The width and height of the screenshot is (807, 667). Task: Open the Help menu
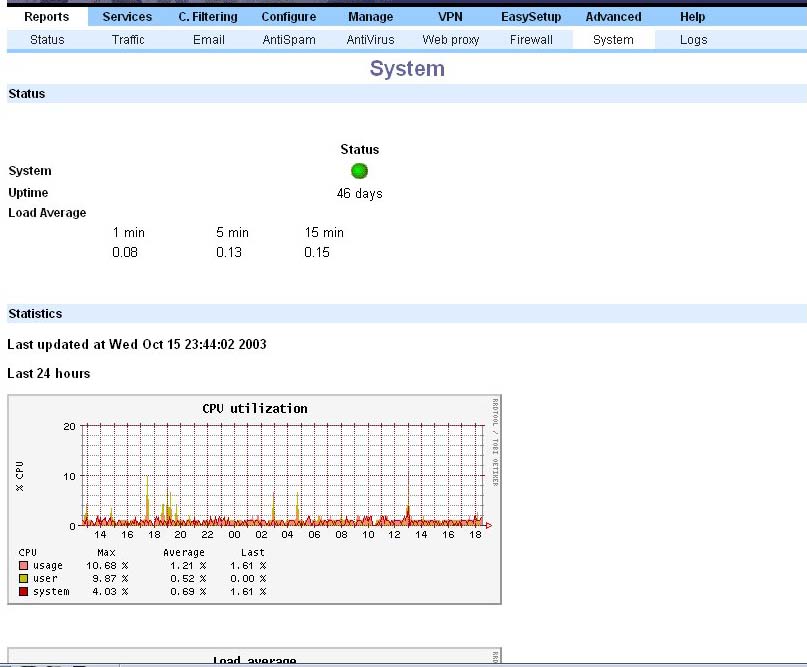click(692, 16)
